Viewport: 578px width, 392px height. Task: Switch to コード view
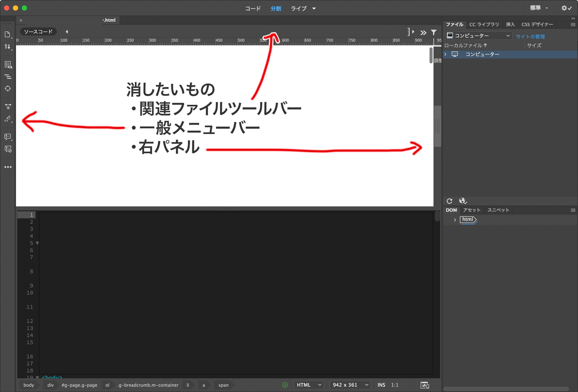point(253,8)
